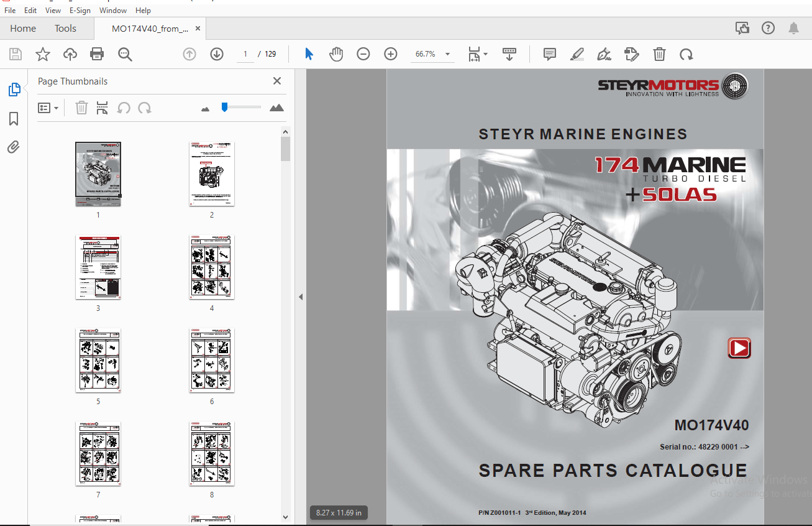Reduce thumbnail size small mountain icon

(x=206, y=109)
